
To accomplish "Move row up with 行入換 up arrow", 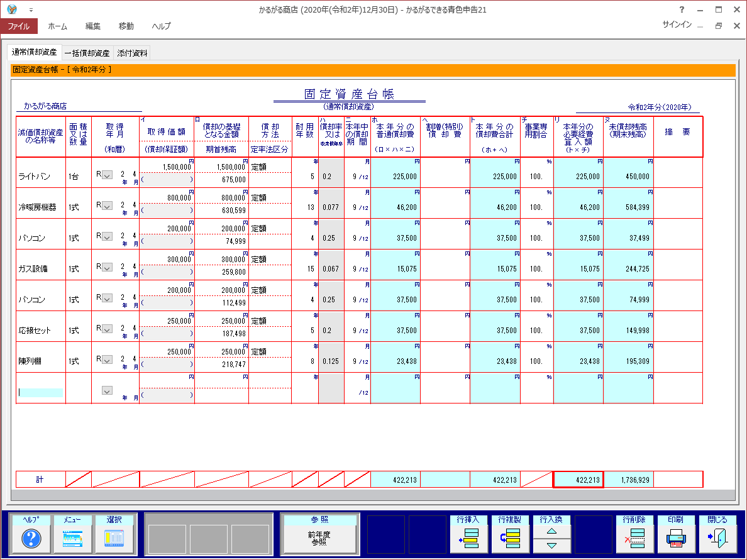I will point(551,531).
